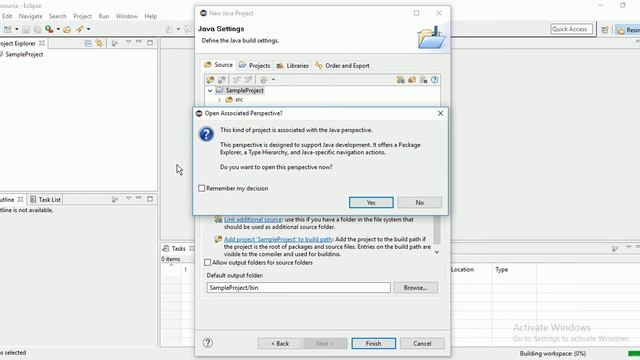Click the Task List view icon
Viewport: 640px width, 360px height.
pyautogui.click(x=33, y=199)
